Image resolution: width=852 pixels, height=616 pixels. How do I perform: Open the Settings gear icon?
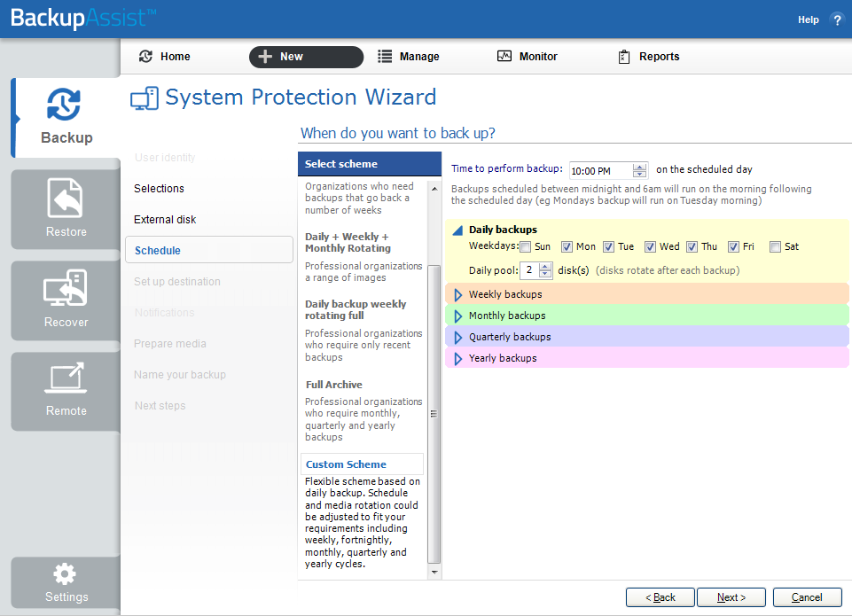click(65, 574)
